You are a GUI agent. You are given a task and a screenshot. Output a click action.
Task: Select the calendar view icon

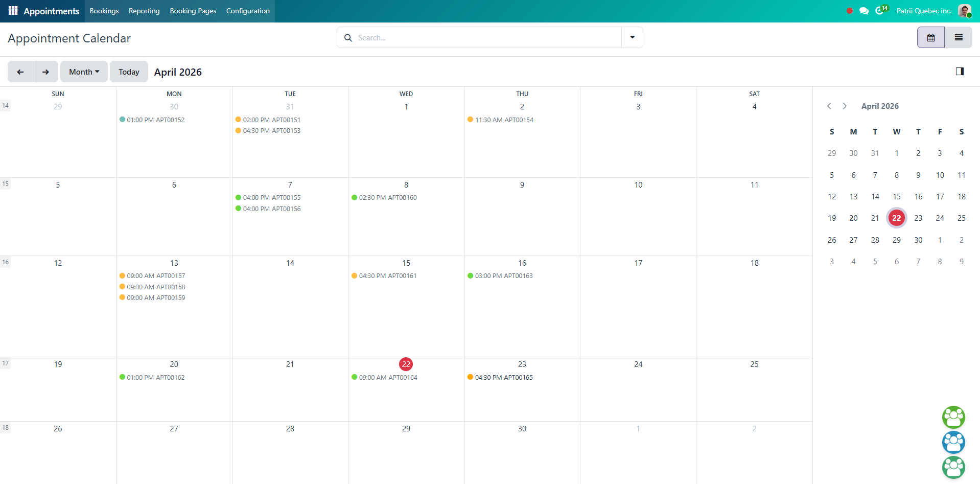pos(930,37)
